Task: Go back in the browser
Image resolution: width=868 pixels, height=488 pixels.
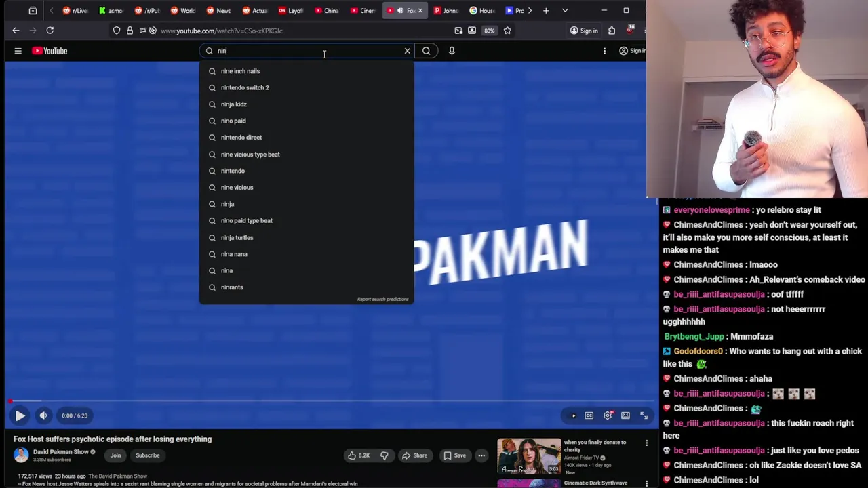Action: tap(16, 30)
